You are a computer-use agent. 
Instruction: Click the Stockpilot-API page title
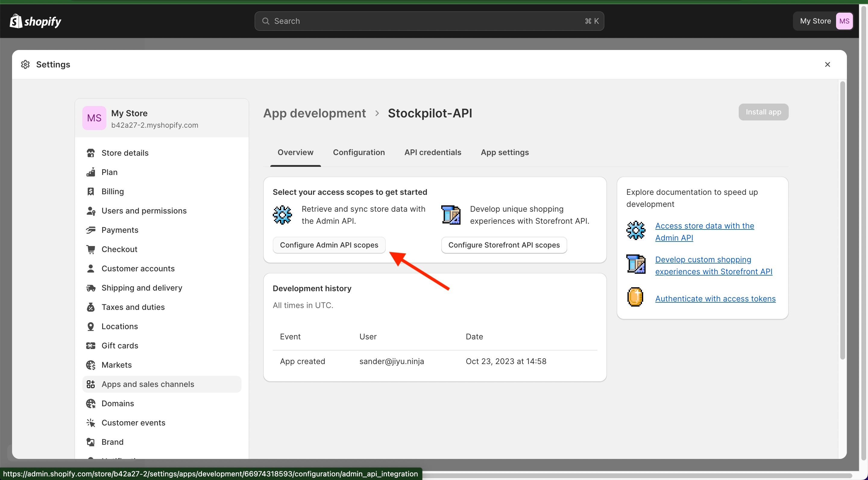coord(430,113)
